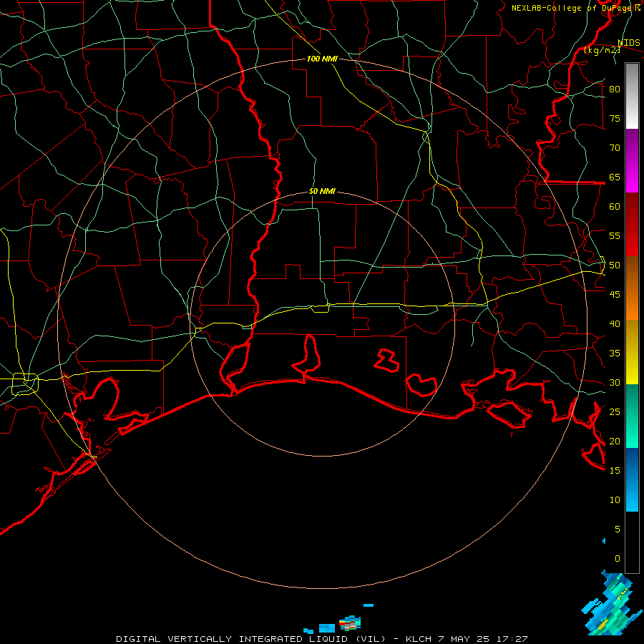This screenshot has height=644, width=644.
Task: Click the 50 value on the scale
Action: [615, 265]
